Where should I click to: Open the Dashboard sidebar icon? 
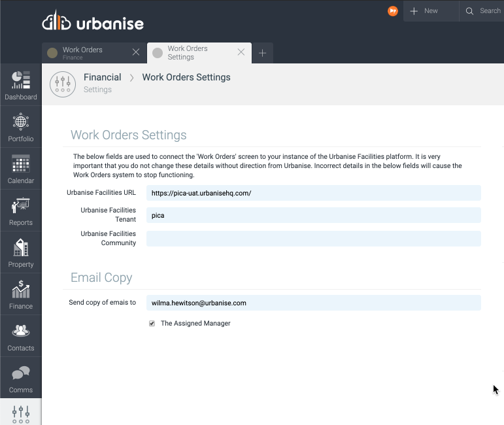click(21, 85)
